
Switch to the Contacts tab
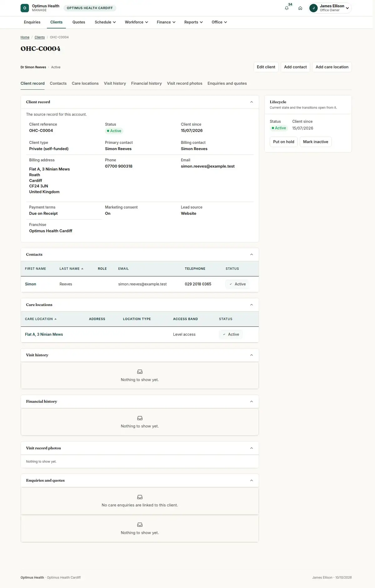tap(58, 84)
